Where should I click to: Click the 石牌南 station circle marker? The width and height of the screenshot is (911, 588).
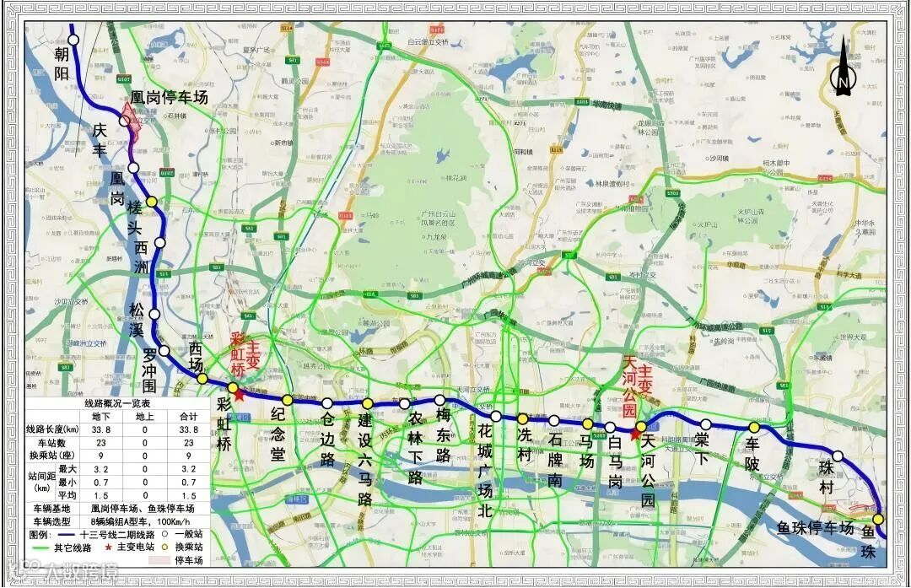pyautogui.click(x=554, y=421)
